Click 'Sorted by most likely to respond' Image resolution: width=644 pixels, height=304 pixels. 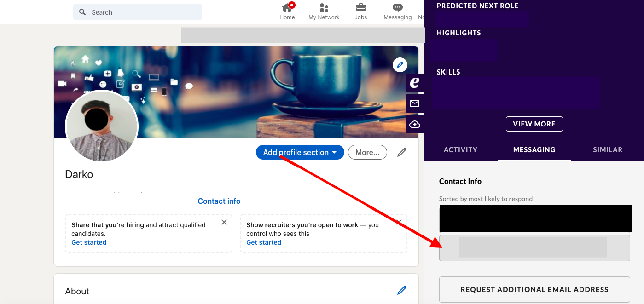(486, 199)
